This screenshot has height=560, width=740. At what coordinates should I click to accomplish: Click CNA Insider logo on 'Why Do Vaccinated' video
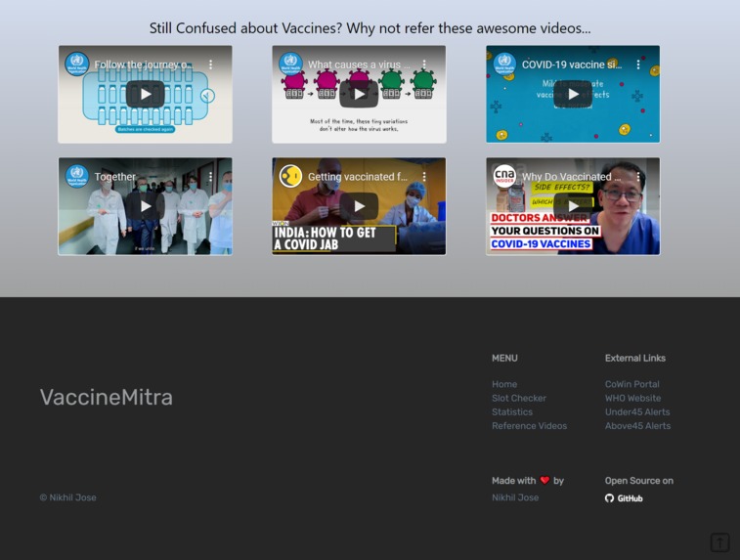pyautogui.click(x=504, y=176)
